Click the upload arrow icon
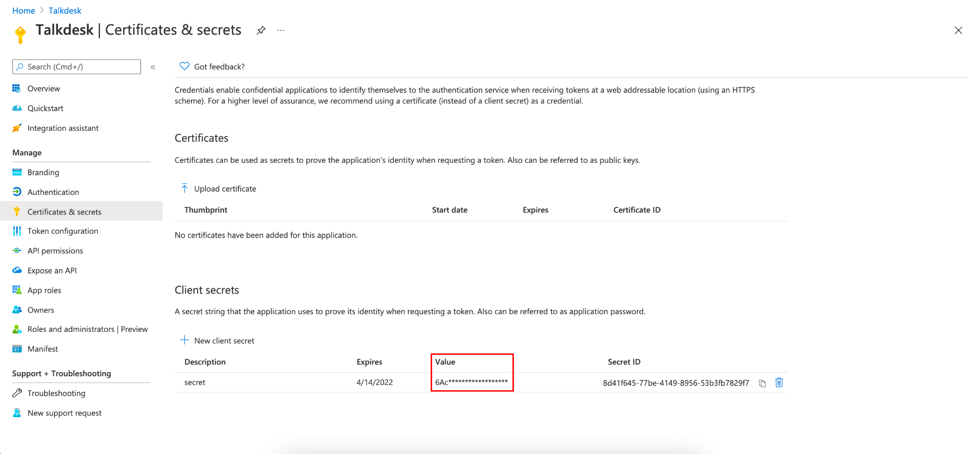Image resolution: width=980 pixels, height=454 pixels. click(x=185, y=188)
